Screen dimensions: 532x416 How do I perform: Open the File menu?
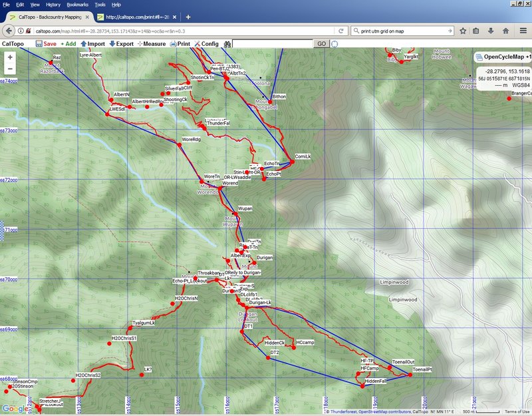(x=6, y=5)
